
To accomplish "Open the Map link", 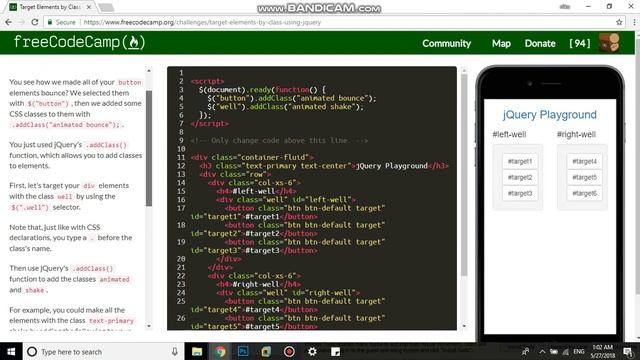I will click(501, 43).
